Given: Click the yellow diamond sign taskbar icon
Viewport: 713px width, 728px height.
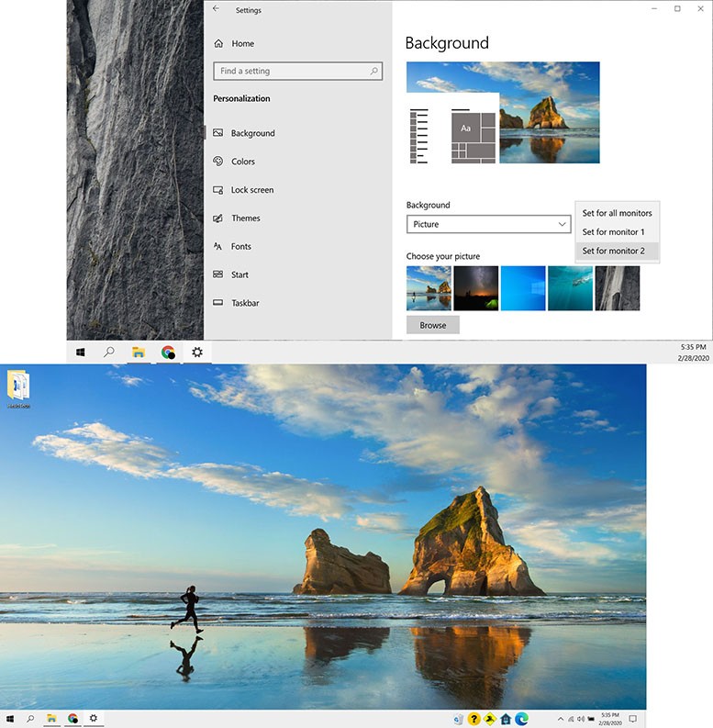Looking at the screenshot, I should (490, 719).
